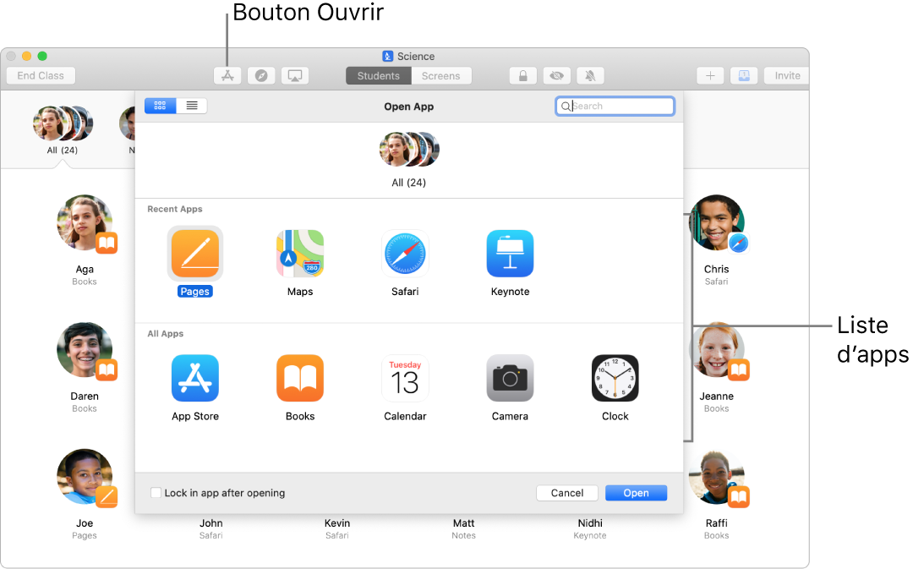Viewport: 924px width, 569px height.
Task: Click the Invite button
Action: 787,75
